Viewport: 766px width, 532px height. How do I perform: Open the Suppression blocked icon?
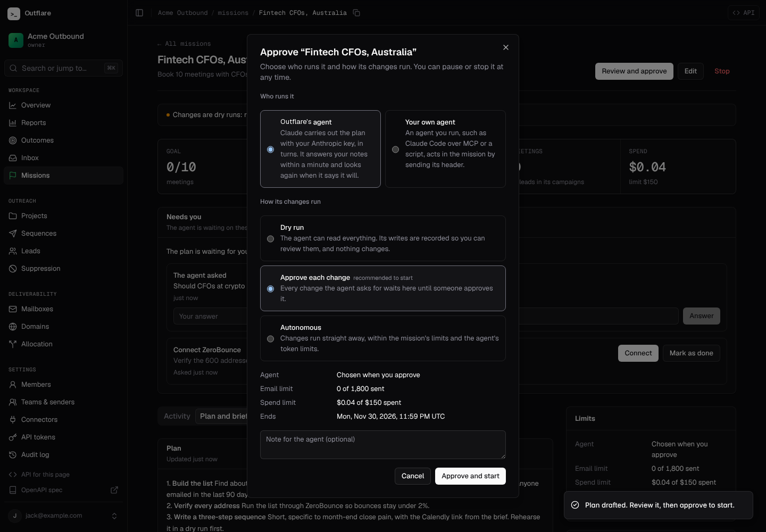[x=13, y=269]
